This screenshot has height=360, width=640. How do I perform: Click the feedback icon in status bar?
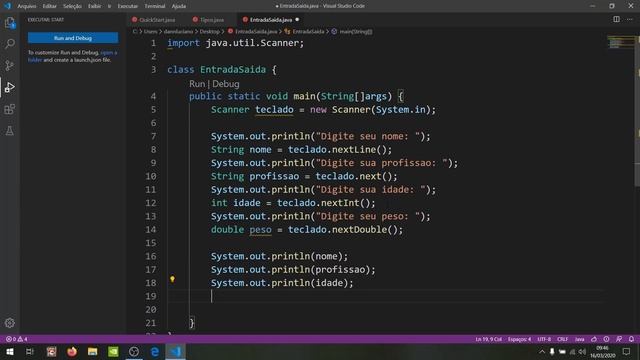coord(619,339)
